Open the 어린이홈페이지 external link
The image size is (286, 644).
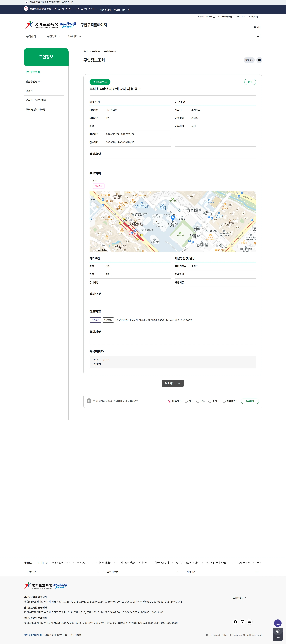click(x=206, y=17)
